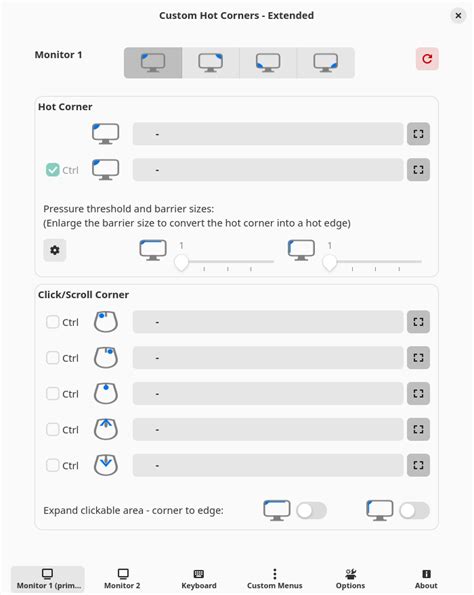The image size is (474, 595).
Task: Open the right click action dropdown
Action: (x=268, y=358)
